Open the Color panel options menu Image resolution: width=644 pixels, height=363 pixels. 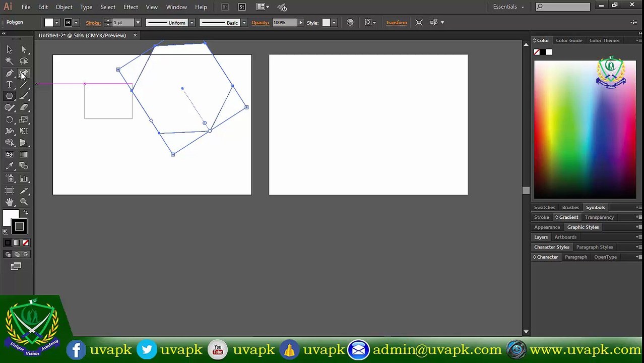pos(638,40)
